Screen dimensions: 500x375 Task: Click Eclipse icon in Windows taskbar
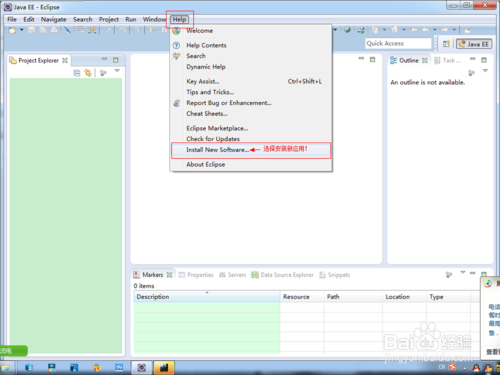[142, 368]
